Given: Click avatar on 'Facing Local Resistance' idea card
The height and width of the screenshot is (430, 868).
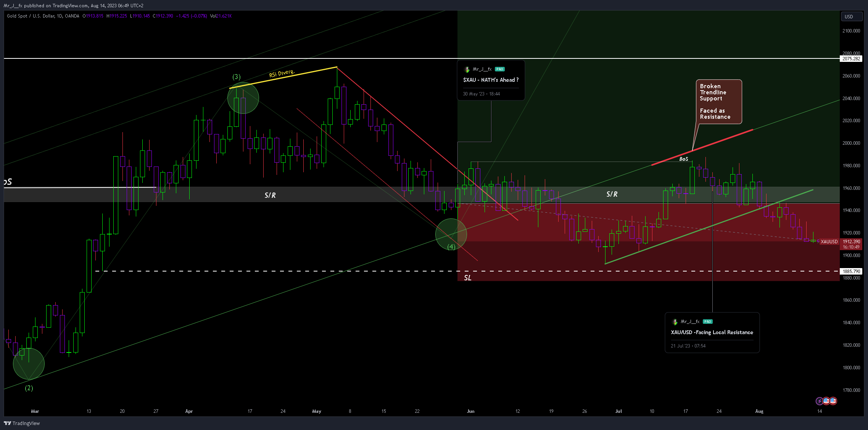Looking at the screenshot, I should click(675, 322).
